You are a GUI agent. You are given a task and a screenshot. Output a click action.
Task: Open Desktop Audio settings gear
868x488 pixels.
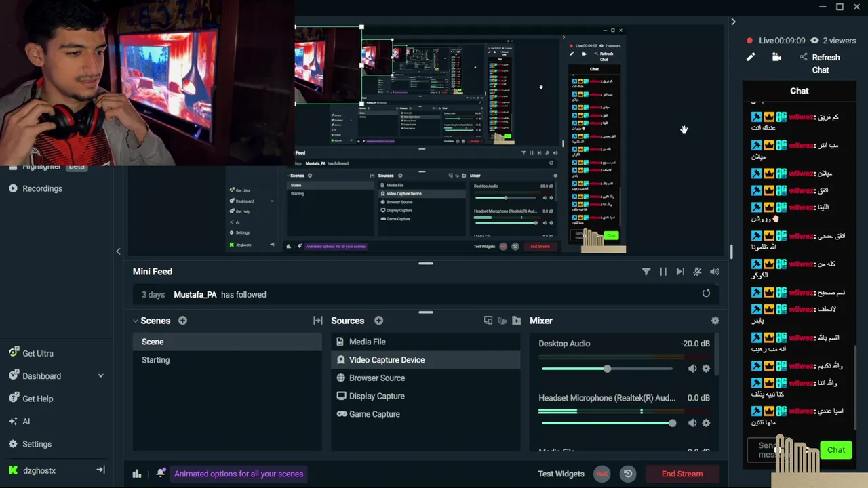(x=706, y=369)
